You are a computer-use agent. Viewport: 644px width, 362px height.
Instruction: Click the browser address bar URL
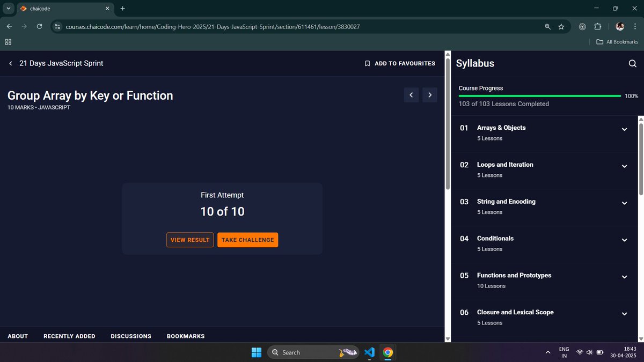tap(213, 26)
